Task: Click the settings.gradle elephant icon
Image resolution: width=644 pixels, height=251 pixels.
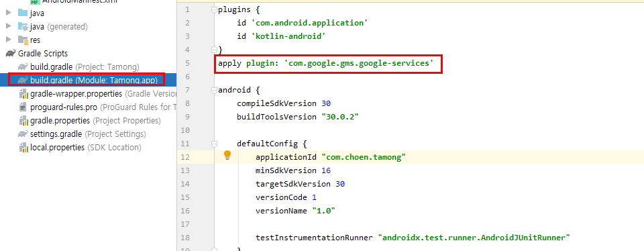Action: click(23, 134)
